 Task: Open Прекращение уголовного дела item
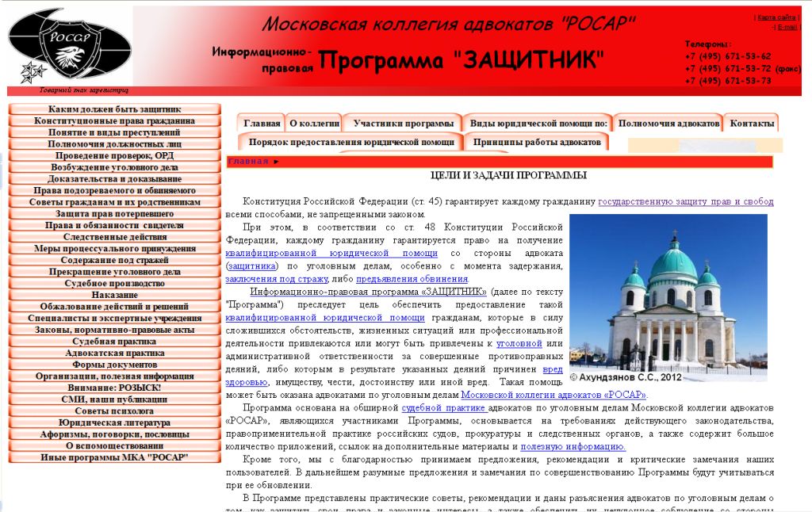click(114, 271)
